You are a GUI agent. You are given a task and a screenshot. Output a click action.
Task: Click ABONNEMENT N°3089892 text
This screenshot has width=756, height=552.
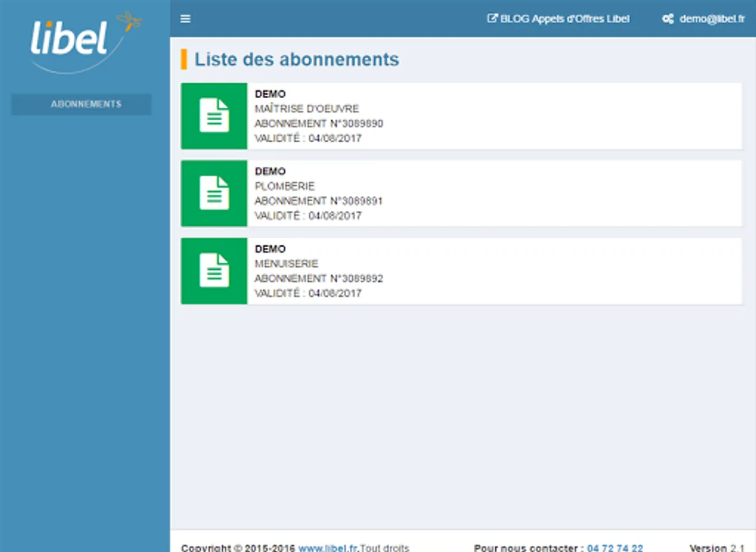(x=319, y=278)
